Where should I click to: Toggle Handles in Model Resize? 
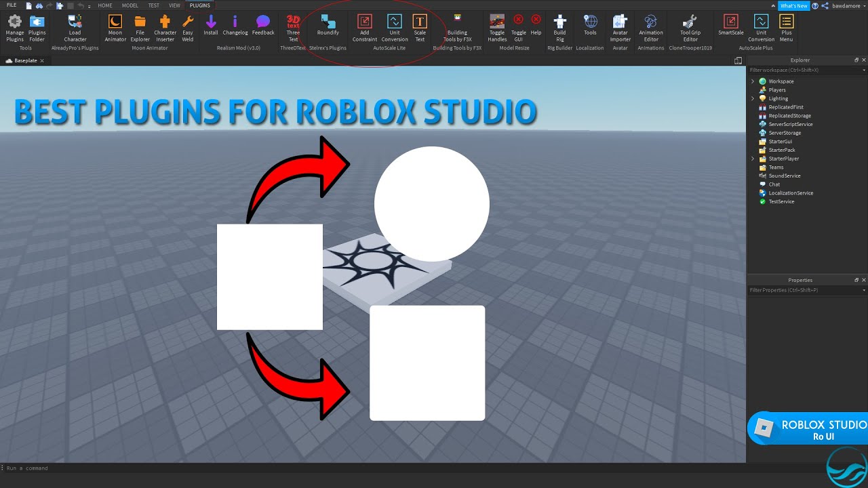pyautogui.click(x=497, y=28)
